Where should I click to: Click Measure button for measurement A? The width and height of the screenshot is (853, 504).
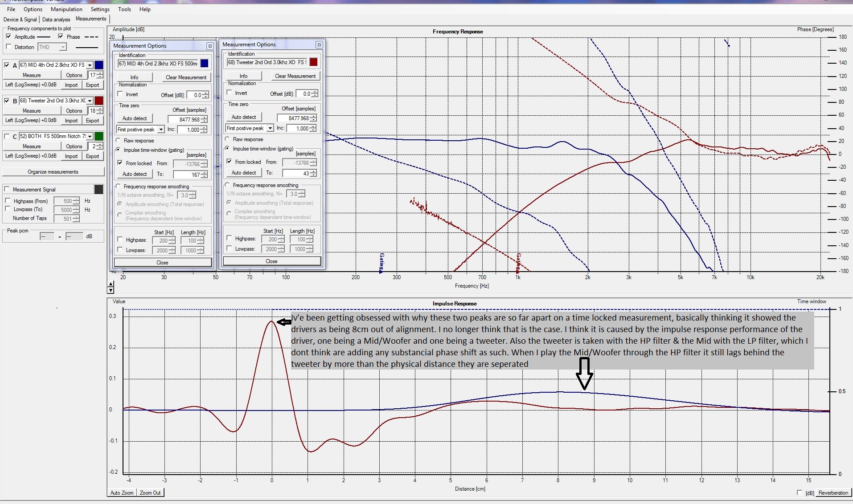click(32, 75)
